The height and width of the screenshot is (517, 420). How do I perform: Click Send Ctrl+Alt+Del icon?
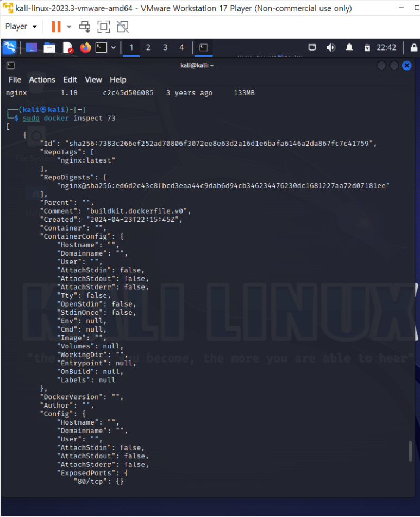[x=85, y=27]
